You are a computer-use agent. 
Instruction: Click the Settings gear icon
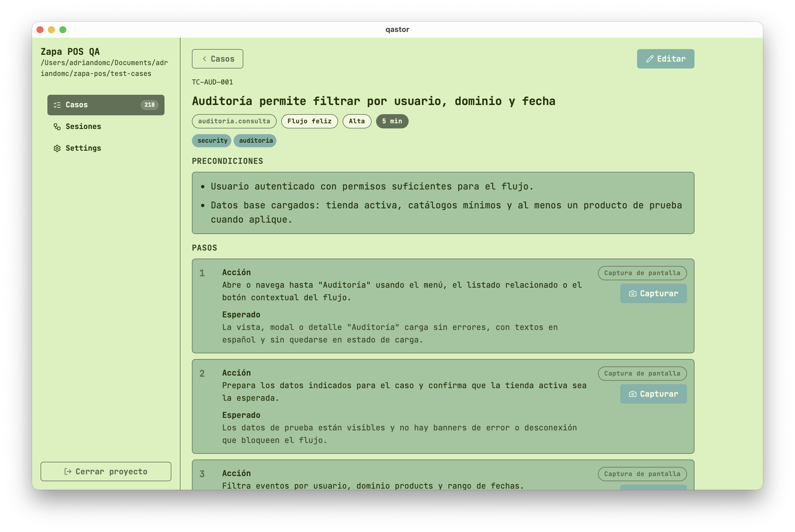coord(57,148)
